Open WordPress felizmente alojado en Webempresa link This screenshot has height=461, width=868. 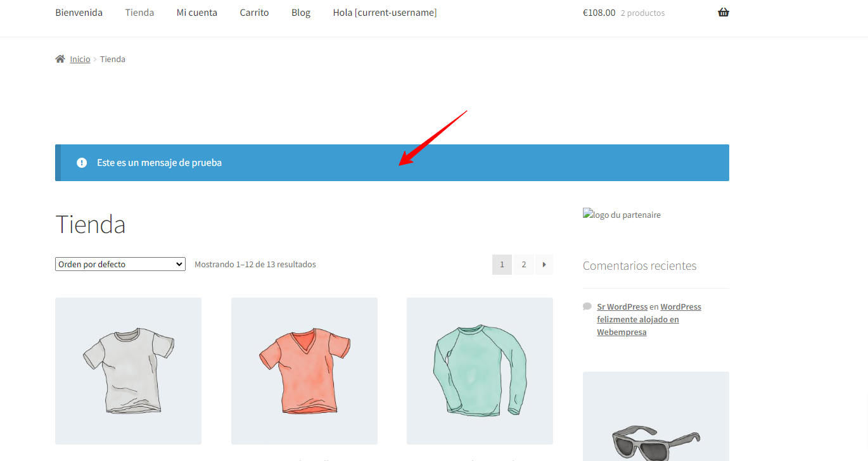[649, 319]
